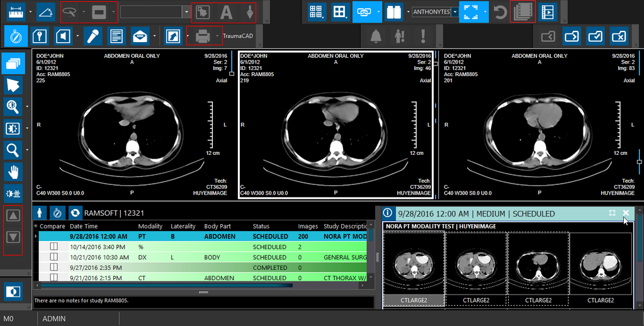This screenshot has width=644, height=326.
Task: Sort by the Modality column header
Action: (150, 226)
